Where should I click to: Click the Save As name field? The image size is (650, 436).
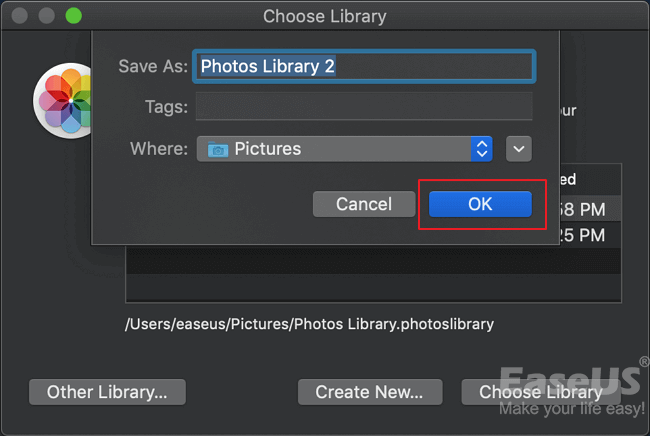click(x=364, y=66)
